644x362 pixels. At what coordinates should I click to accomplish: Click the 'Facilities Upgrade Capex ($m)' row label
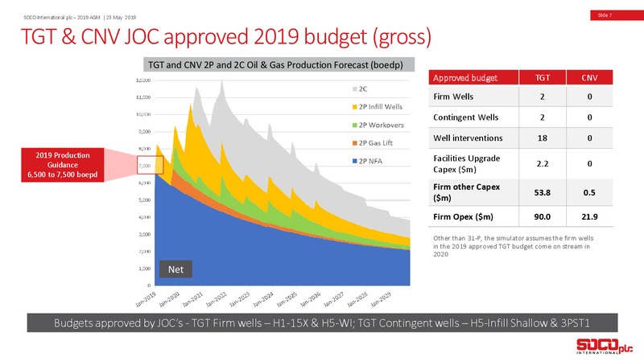(x=467, y=164)
